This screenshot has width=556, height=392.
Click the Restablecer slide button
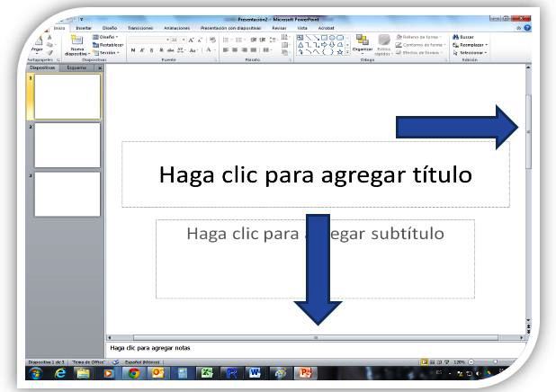[110, 44]
